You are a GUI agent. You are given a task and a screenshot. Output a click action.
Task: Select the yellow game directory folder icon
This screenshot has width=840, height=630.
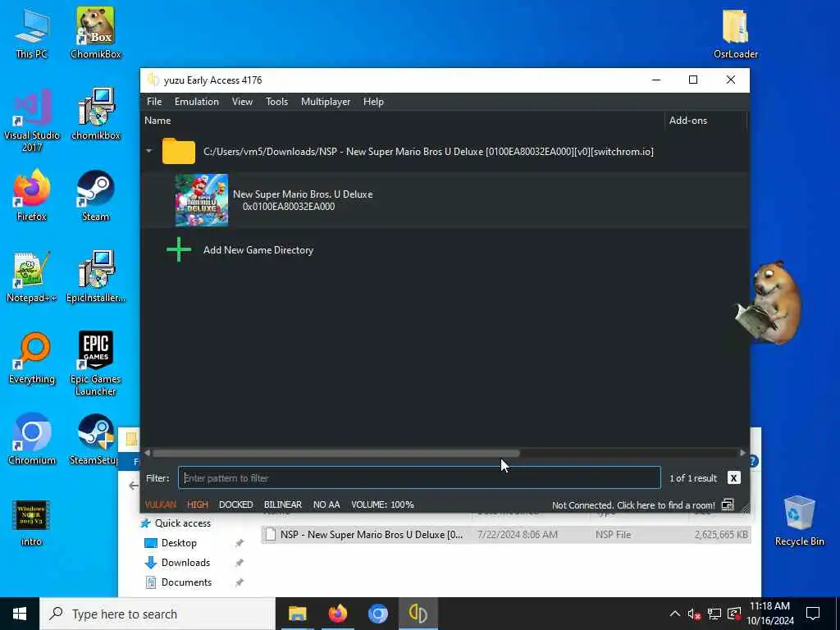[179, 151]
